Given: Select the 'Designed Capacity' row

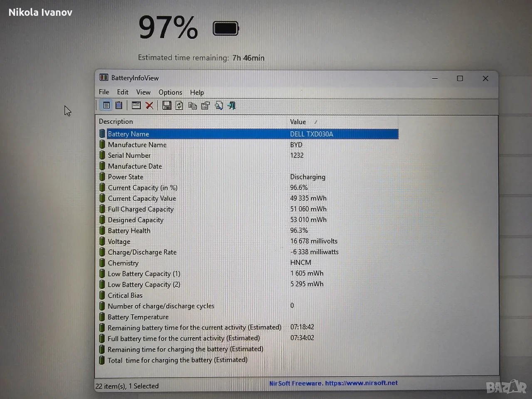Looking at the screenshot, I should [249, 220].
